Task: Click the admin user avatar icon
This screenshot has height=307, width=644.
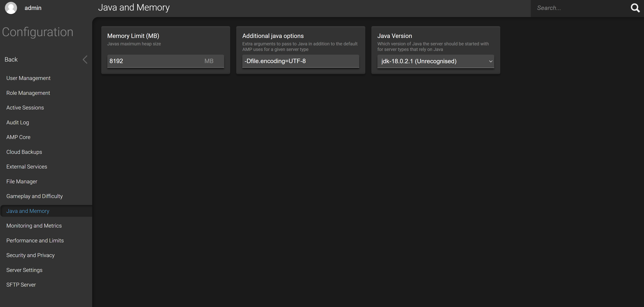Action: (11, 8)
